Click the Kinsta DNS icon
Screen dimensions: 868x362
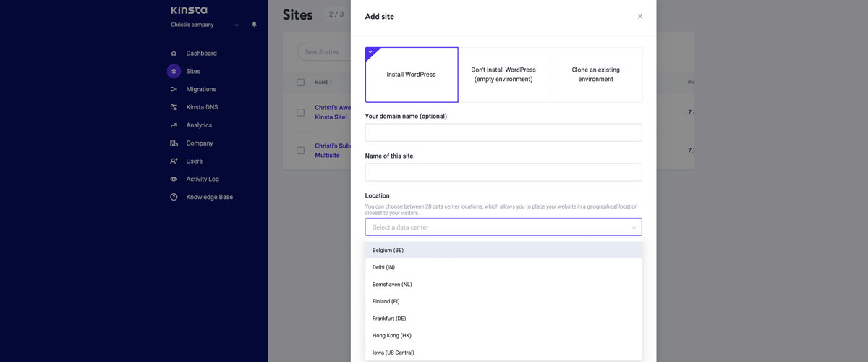[174, 107]
